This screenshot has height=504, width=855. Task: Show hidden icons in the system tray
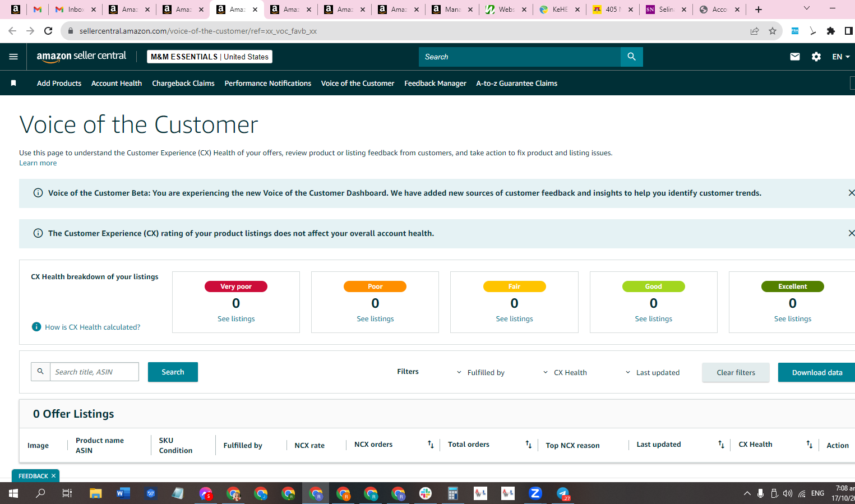(x=747, y=493)
